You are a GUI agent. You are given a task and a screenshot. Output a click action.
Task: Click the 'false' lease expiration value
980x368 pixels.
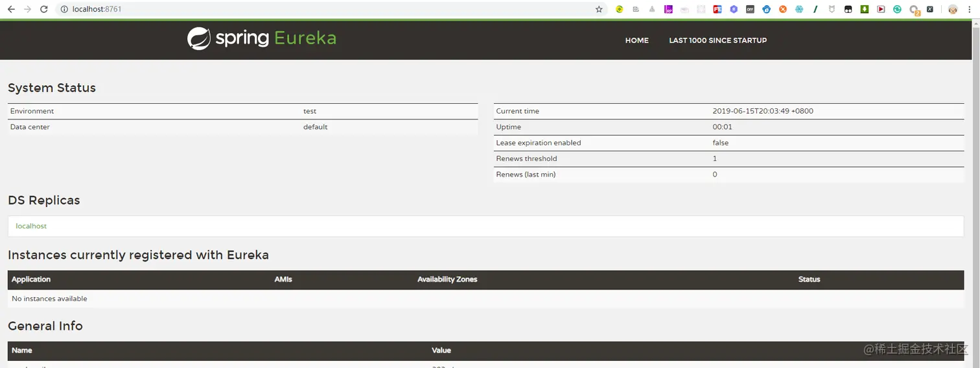tap(720, 143)
